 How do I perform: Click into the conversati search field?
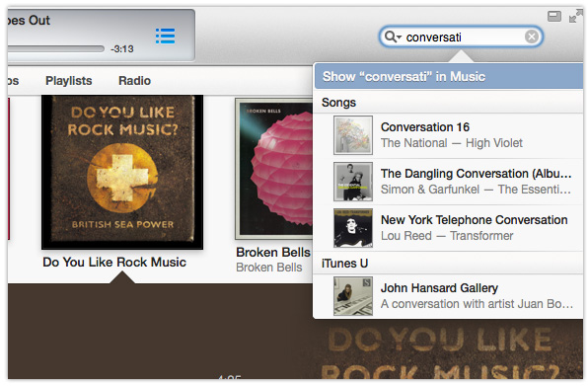[462, 37]
